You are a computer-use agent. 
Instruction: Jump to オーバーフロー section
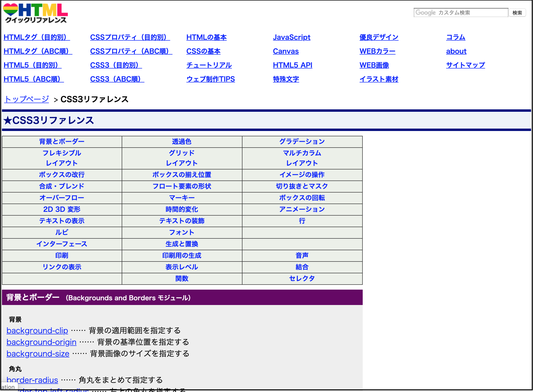coord(62,198)
